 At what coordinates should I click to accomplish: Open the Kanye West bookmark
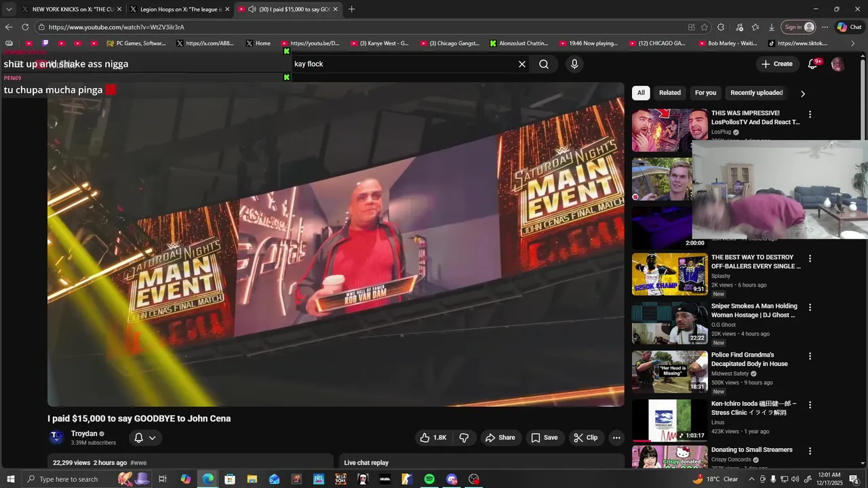(380, 43)
